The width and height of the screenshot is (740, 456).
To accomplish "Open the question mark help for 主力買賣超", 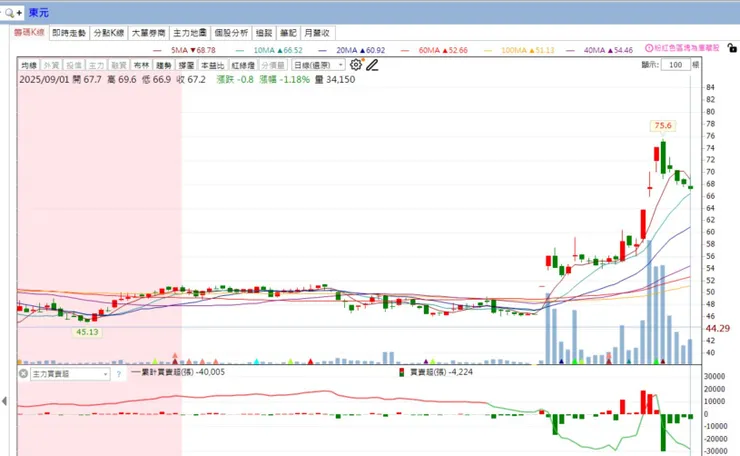I will 118,374.
